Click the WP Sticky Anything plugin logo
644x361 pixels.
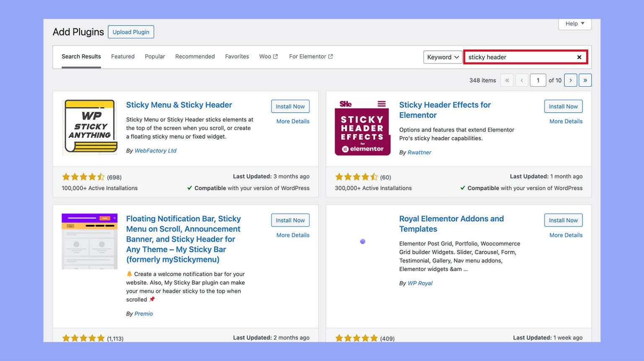(89, 127)
